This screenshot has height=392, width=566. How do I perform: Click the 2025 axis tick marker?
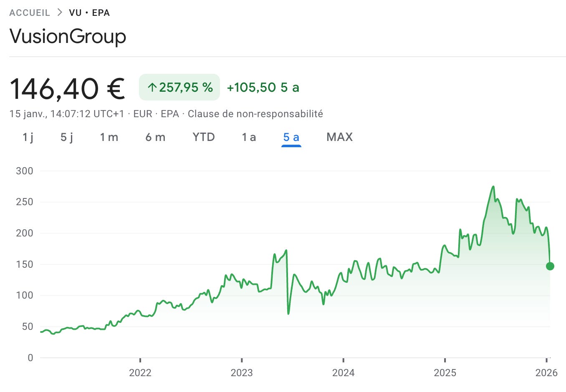(445, 360)
